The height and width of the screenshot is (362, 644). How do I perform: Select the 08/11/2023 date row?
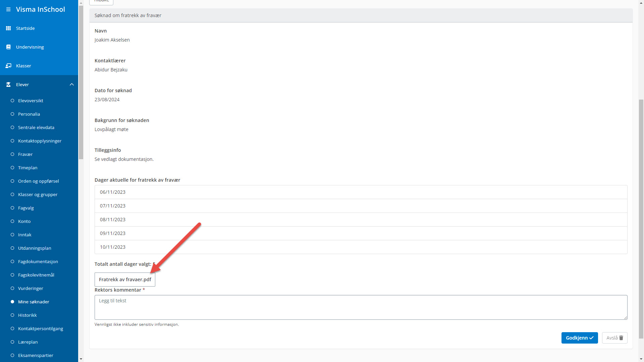361,220
